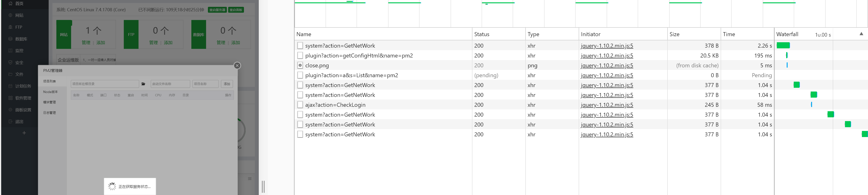
Task: Click the 软件管理 grid icon
Action: tap(10, 98)
